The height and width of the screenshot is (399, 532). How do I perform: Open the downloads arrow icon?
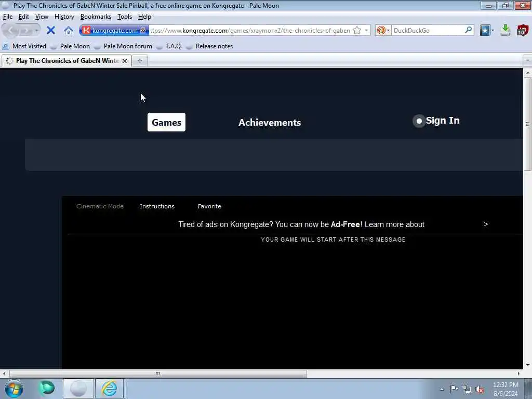[505, 31]
